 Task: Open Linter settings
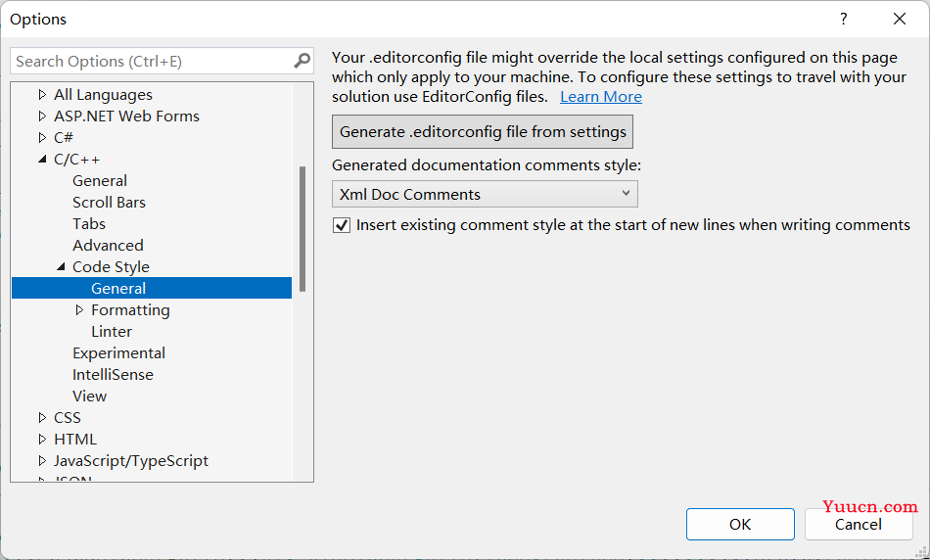(x=112, y=331)
